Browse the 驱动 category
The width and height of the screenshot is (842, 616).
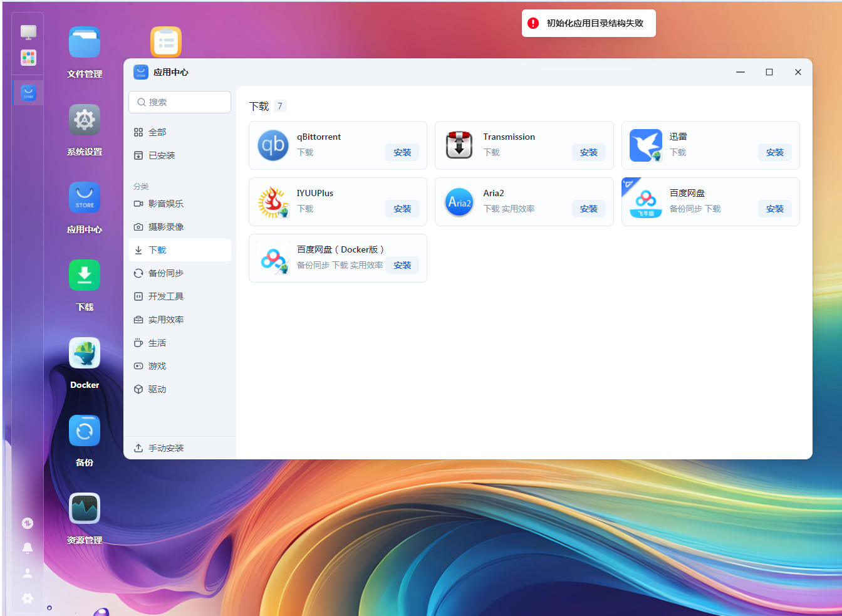coord(180,389)
